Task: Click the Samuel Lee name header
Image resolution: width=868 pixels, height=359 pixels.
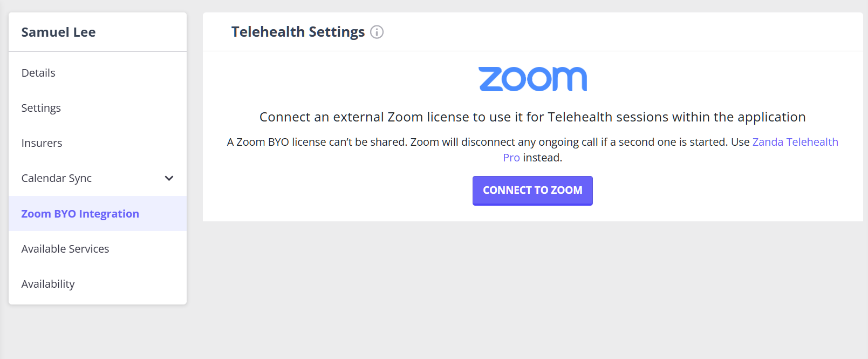Action: (x=58, y=32)
